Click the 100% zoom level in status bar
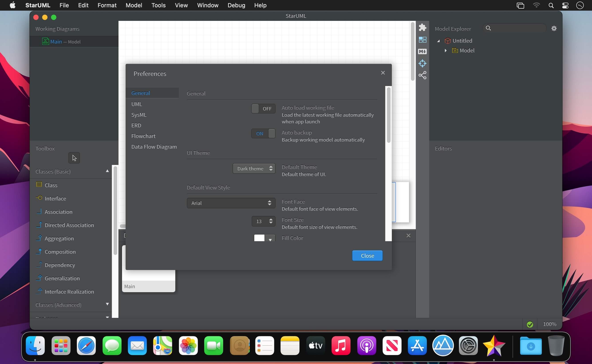The width and height of the screenshot is (592, 364). coord(550,324)
